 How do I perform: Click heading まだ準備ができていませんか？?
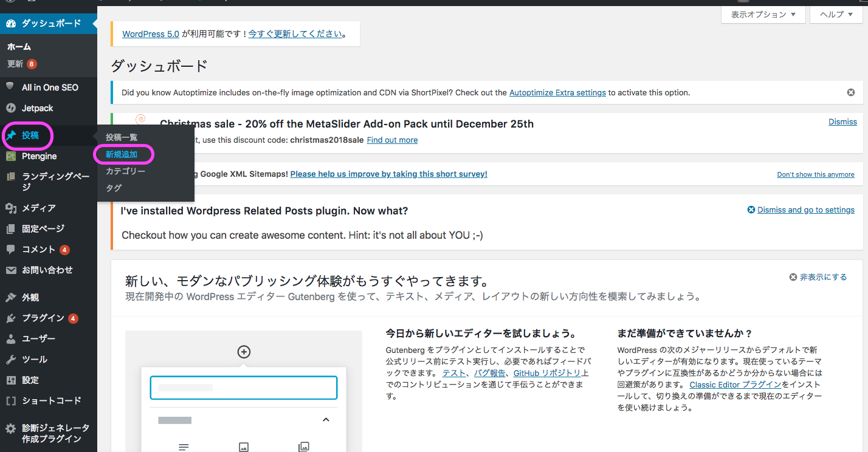[685, 334]
